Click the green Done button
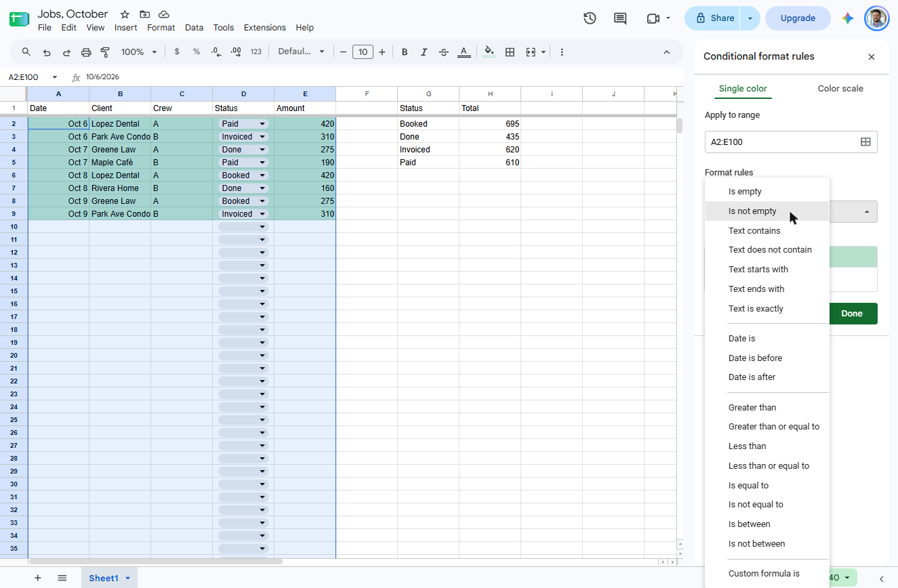Image resolution: width=898 pixels, height=588 pixels. pyautogui.click(x=852, y=314)
